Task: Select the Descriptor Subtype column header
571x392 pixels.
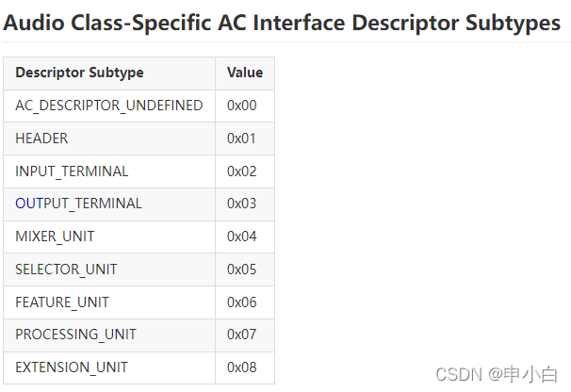Action: click(x=109, y=73)
